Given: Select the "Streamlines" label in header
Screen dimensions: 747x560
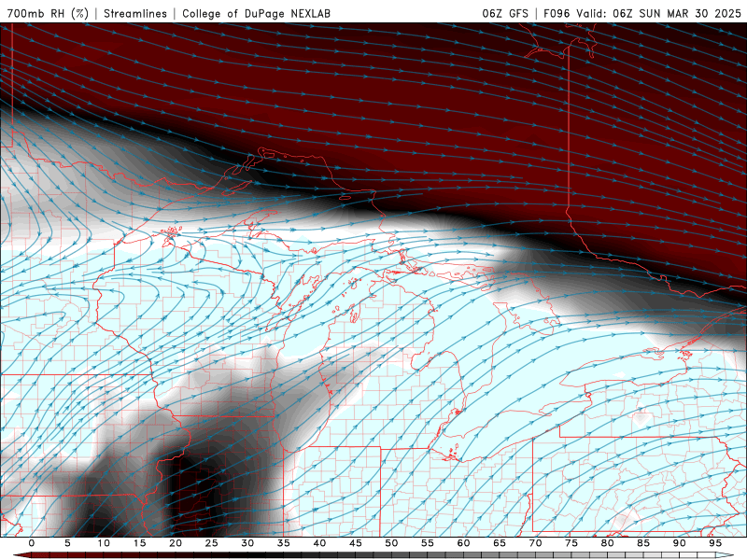Looking at the screenshot, I should (135, 13).
